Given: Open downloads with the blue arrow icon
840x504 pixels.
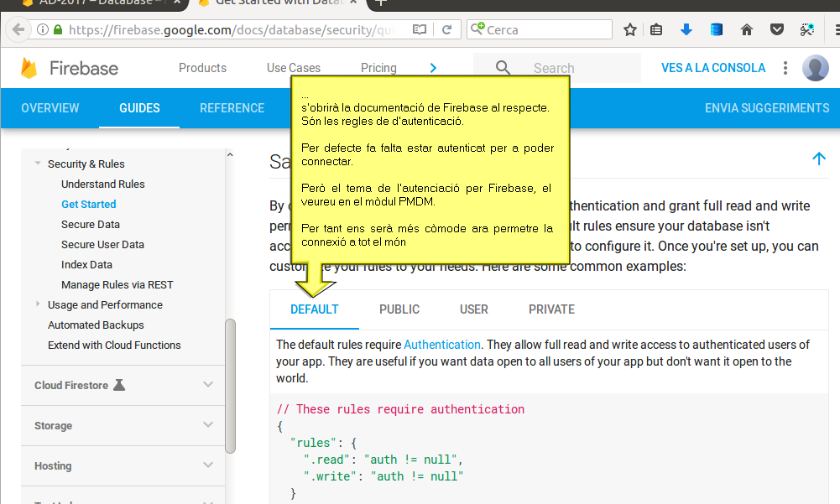Looking at the screenshot, I should click(686, 29).
